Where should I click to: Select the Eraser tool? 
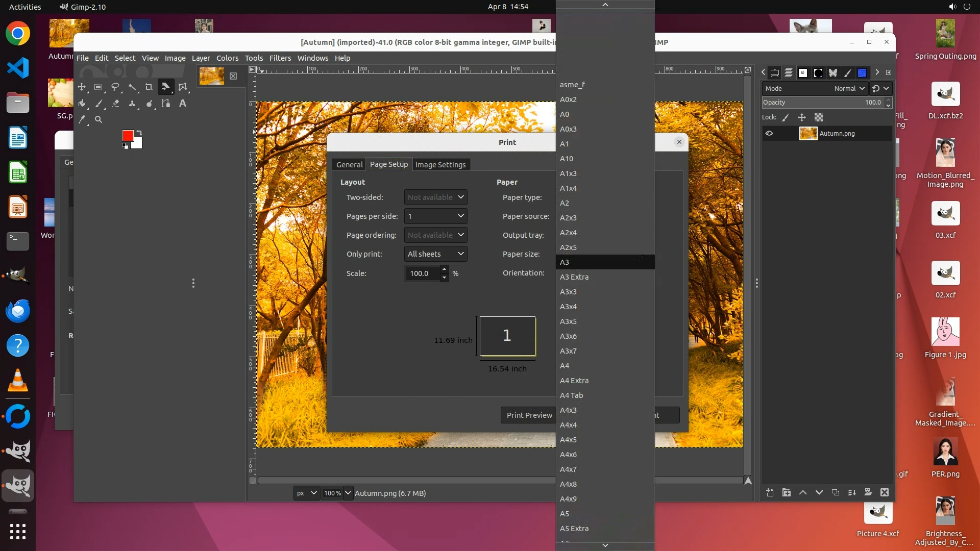coord(115,104)
